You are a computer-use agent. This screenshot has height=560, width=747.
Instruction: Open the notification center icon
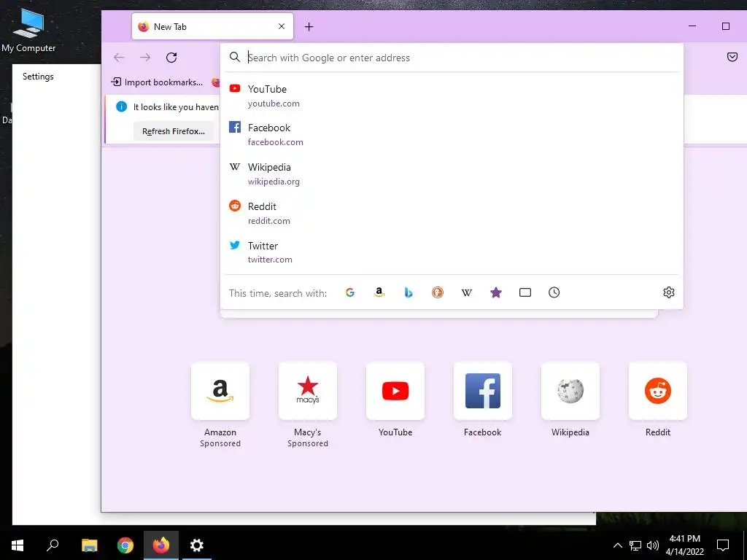(x=723, y=545)
